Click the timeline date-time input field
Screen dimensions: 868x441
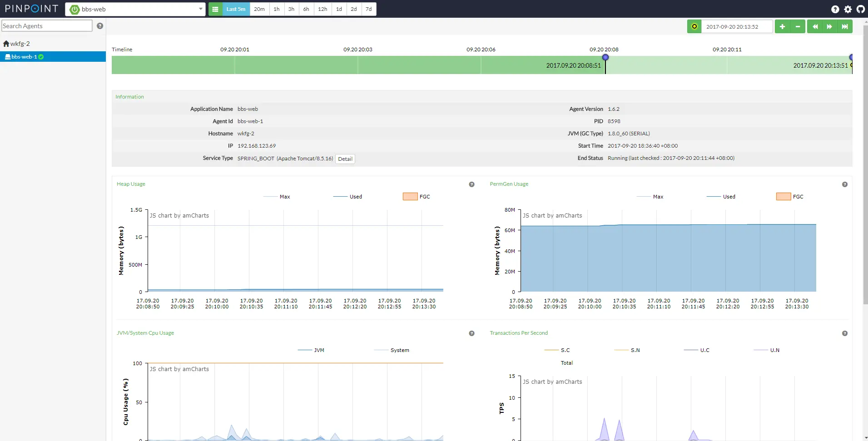click(x=737, y=26)
